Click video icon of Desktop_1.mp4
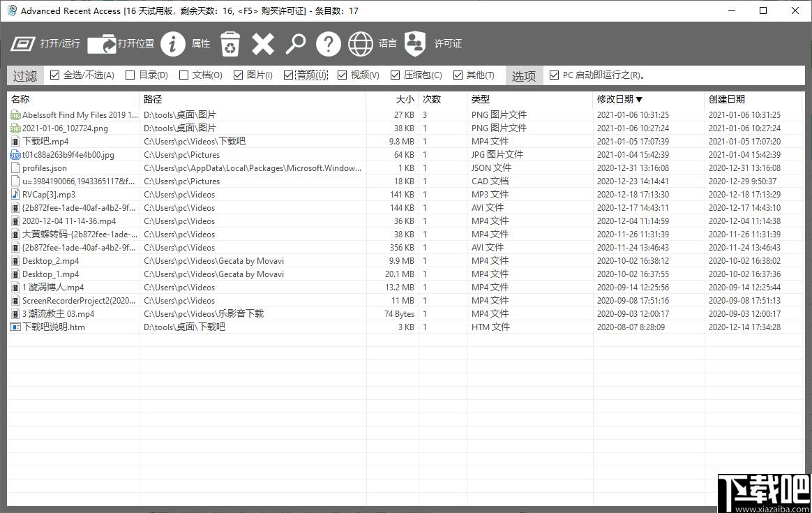Image resolution: width=812 pixels, height=513 pixels. (15, 274)
